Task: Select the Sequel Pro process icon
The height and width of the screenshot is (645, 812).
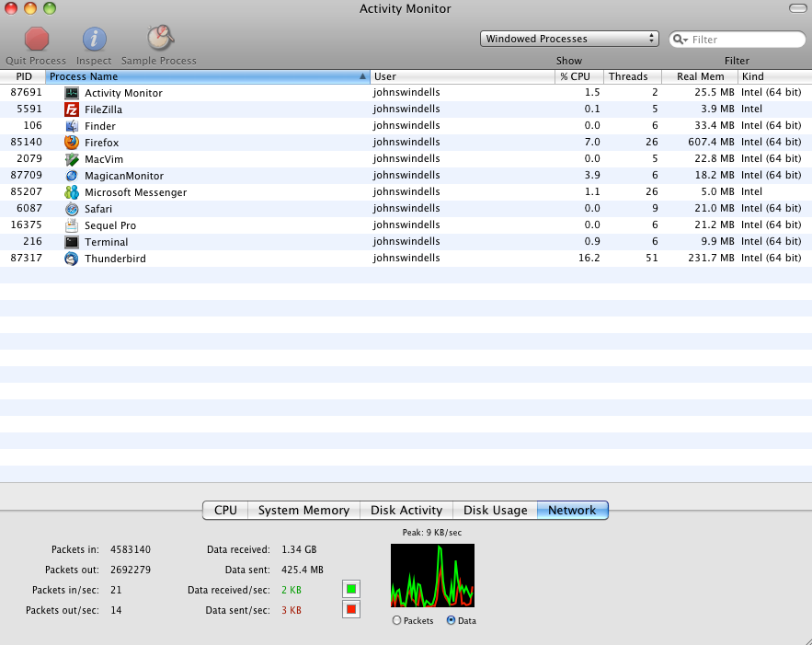Action: coord(72,225)
